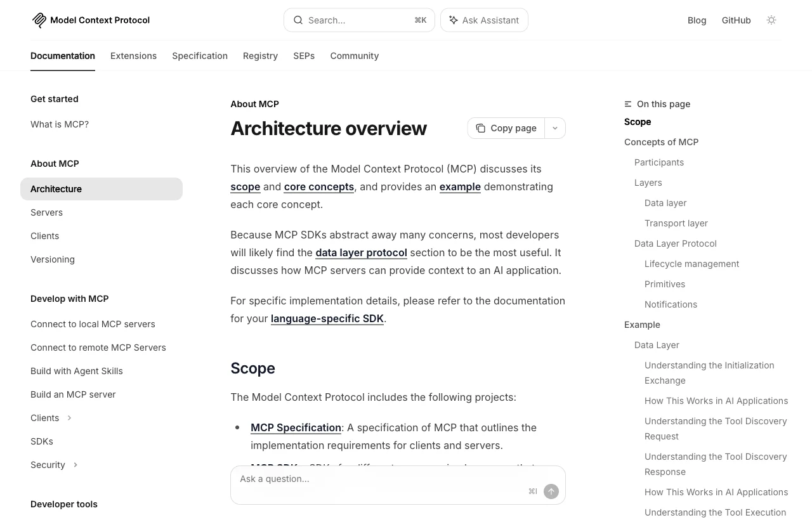Open Clients page under About MCP

click(x=44, y=236)
